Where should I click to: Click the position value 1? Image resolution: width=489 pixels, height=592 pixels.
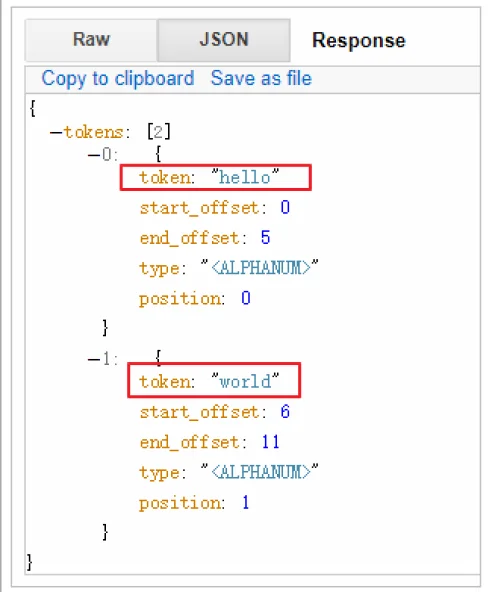click(x=246, y=503)
